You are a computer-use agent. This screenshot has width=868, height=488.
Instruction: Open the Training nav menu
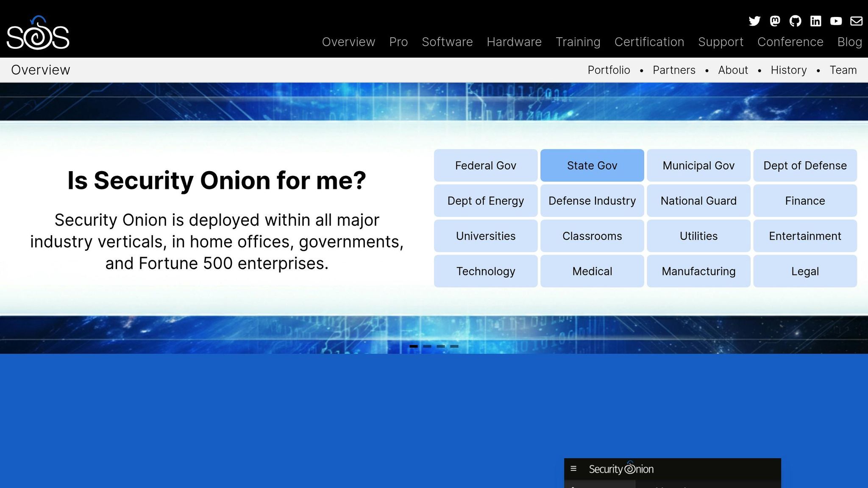(578, 42)
